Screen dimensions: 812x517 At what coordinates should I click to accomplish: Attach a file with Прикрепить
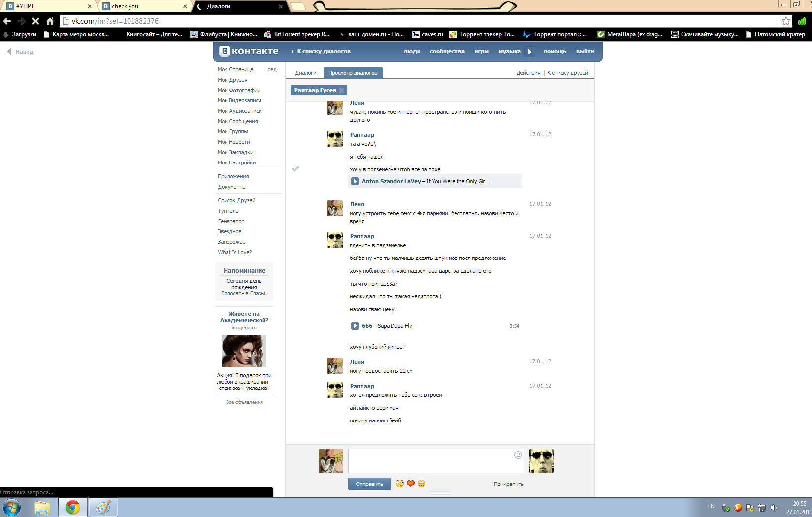click(509, 484)
